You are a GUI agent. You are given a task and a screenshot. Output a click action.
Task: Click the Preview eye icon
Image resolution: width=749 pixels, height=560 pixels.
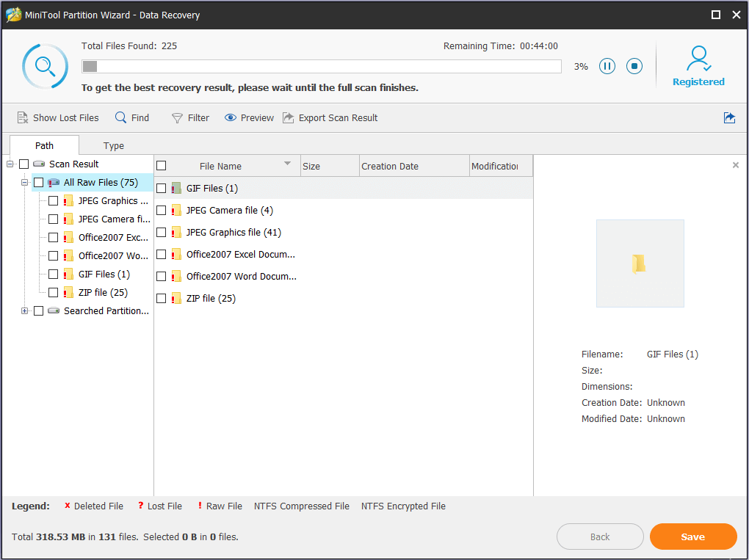pyautogui.click(x=231, y=117)
